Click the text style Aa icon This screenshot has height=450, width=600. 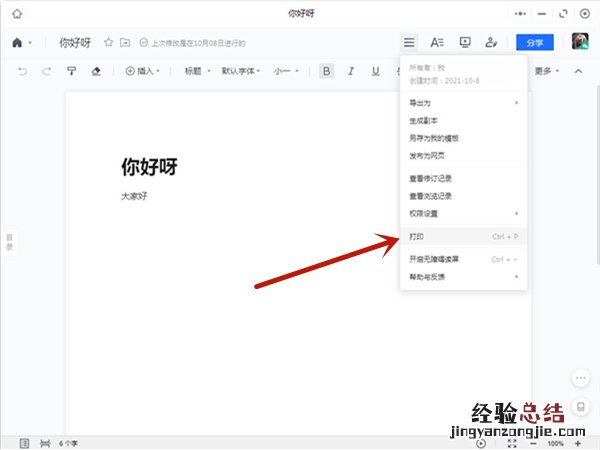437,42
